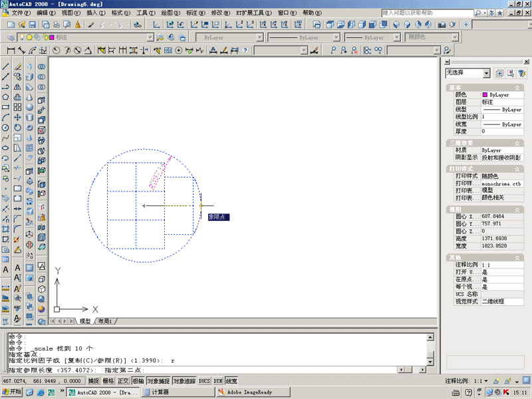Image resolution: width=532 pixels, height=399 pixels.
Task: Open the 随颜色 plot style dropdown
Action: (x=455, y=37)
